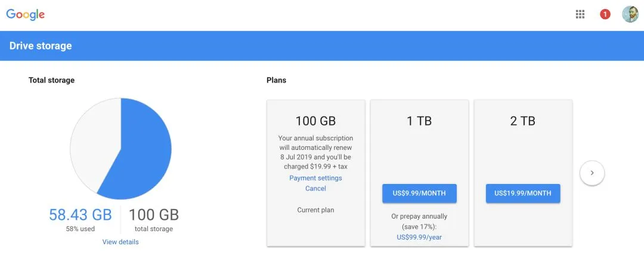Choose the US$9.99/MONTH 1 TB plan
This screenshot has height=261, width=644.
pos(419,194)
